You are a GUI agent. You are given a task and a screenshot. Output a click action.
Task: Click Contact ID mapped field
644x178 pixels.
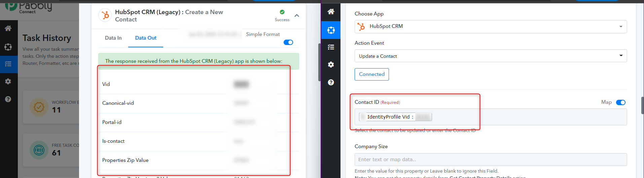pos(491,117)
